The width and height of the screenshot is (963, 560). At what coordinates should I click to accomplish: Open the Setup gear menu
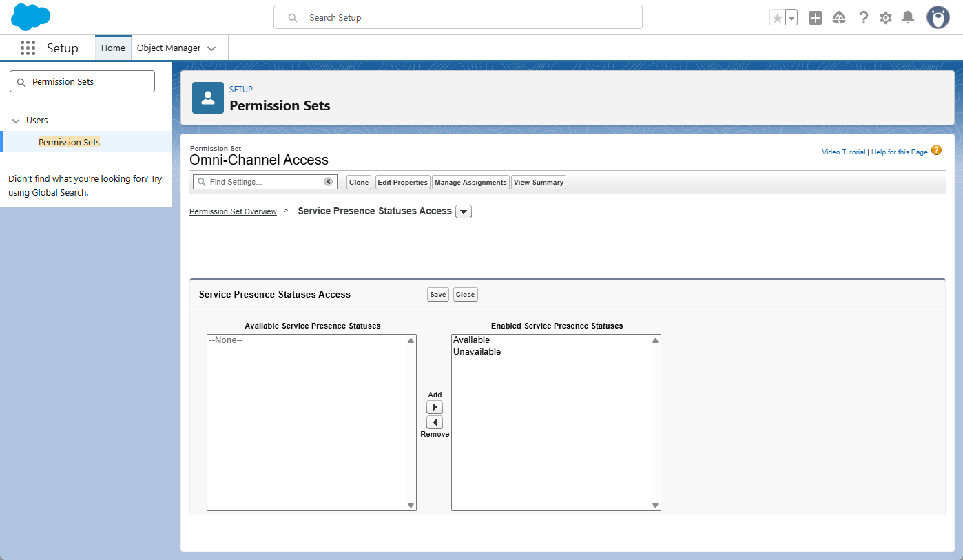886,18
